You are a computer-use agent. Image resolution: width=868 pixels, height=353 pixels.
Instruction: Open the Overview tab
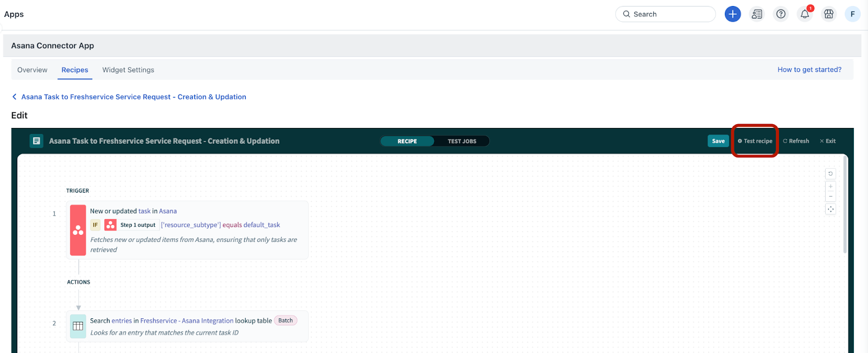click(x=33, y=70)
